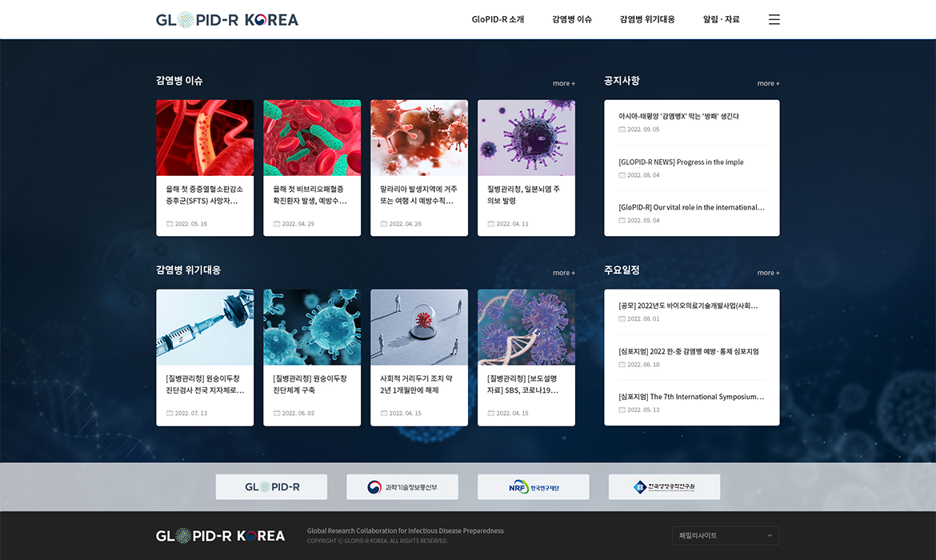The height and width of the screenshot is (560, 936).
Task: Open schedule The 7th International Symposium
Action: (x=691, y=397)
